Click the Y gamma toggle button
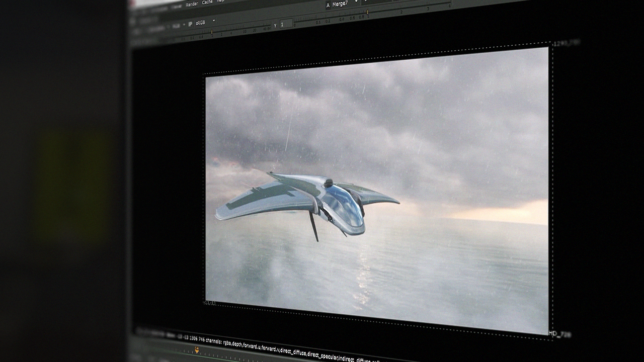Image resolution: width=644 pixels, height=362 pixels. tap(275, 25)
